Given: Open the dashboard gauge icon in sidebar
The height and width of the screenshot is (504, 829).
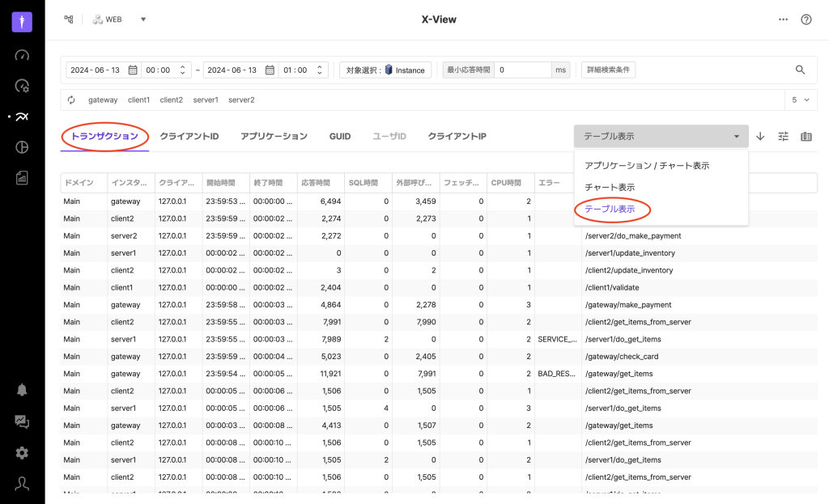Looking at the screenshot, I should pos(22,56).
